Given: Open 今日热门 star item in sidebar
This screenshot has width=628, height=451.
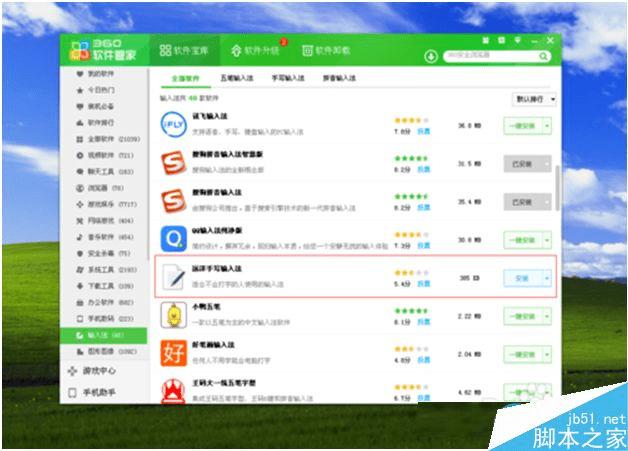Looking at the screenshot, I should (x=95, y=90).
